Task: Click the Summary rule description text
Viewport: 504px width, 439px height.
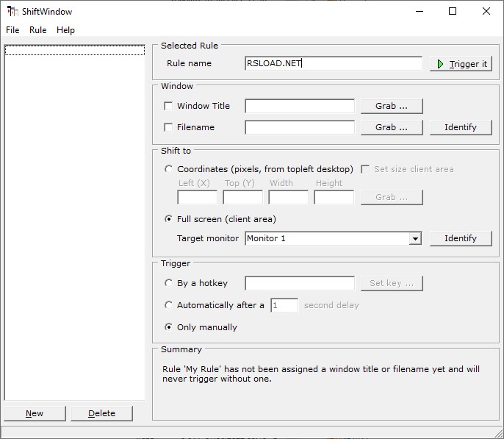Action: click(x=321, y=374)
